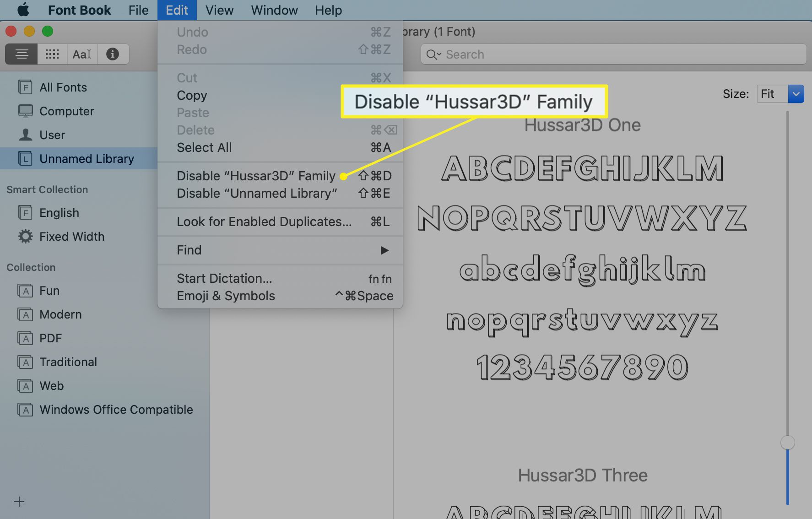Viewport: 812px width, 519px height.
Task: Click the PDF collection icon
Action: (x=25, y=338)
